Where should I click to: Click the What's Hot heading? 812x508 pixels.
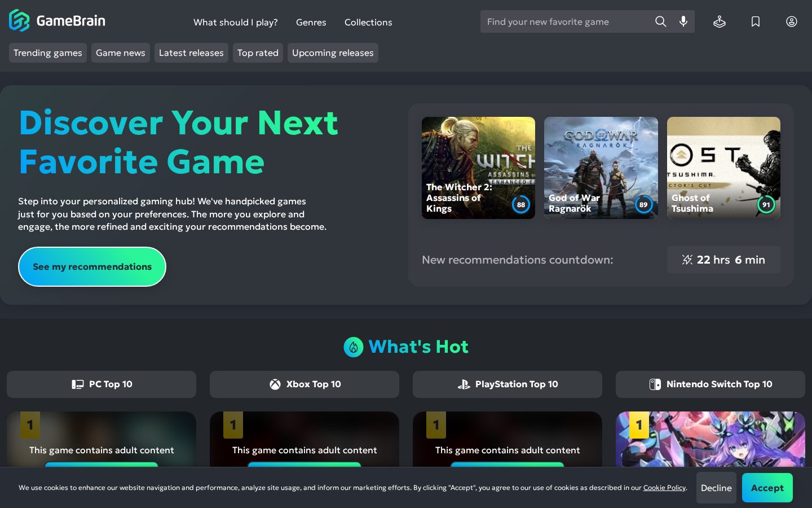click(x=418, y=347)
